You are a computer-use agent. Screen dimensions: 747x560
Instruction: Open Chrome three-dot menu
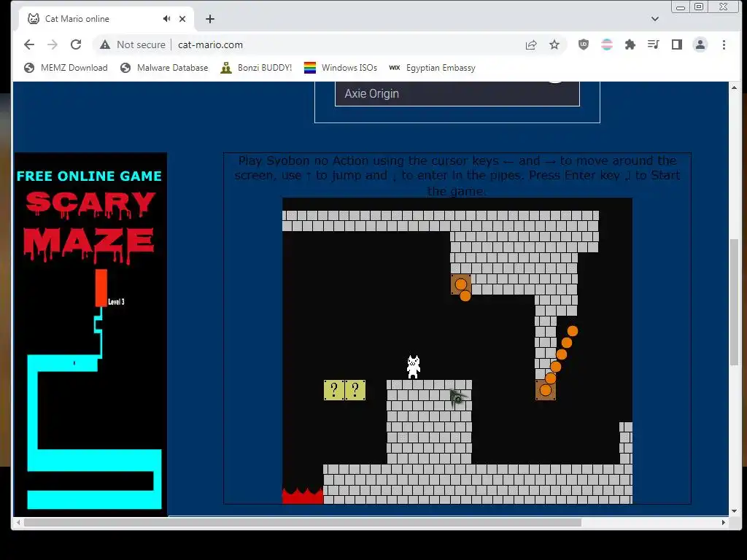tap(724, 44)
